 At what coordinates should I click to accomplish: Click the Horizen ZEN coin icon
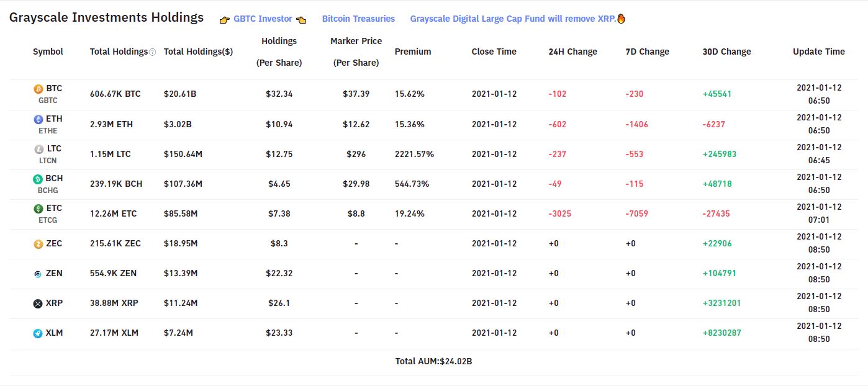coord(38,274)
